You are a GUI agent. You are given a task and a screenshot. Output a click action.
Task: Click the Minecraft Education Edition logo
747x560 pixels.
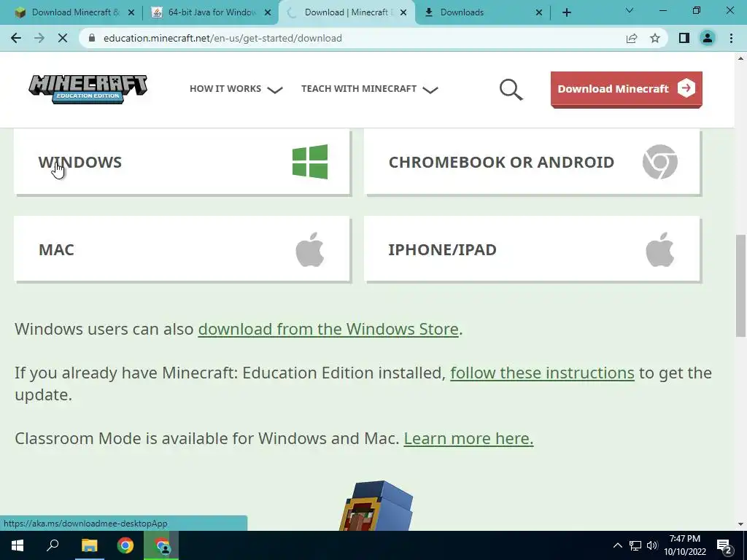point(88,89)
